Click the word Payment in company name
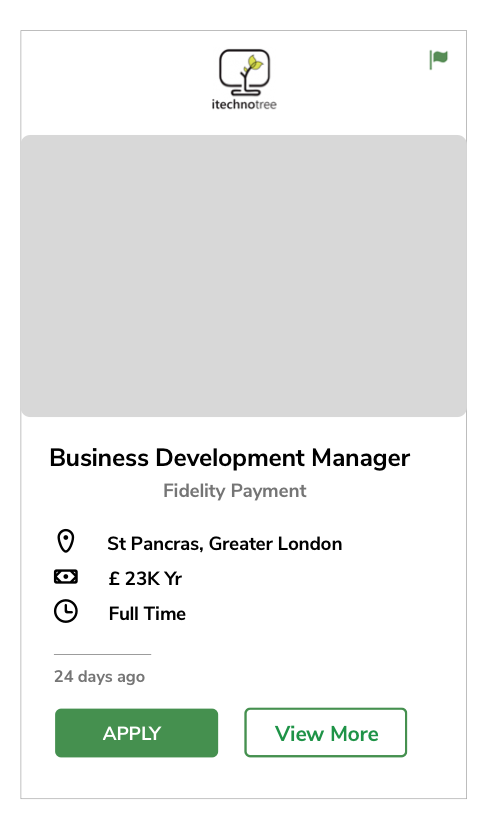 click(268, 491)
